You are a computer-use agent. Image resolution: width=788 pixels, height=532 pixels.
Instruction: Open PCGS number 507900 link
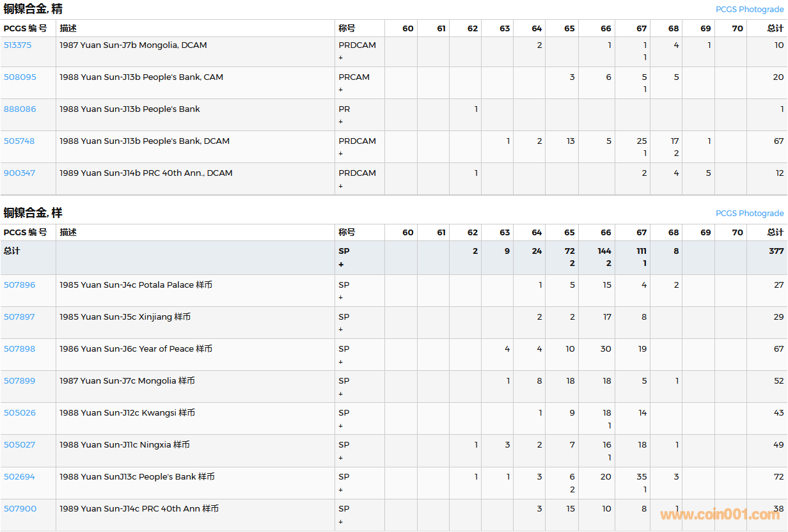coord(20,509)
